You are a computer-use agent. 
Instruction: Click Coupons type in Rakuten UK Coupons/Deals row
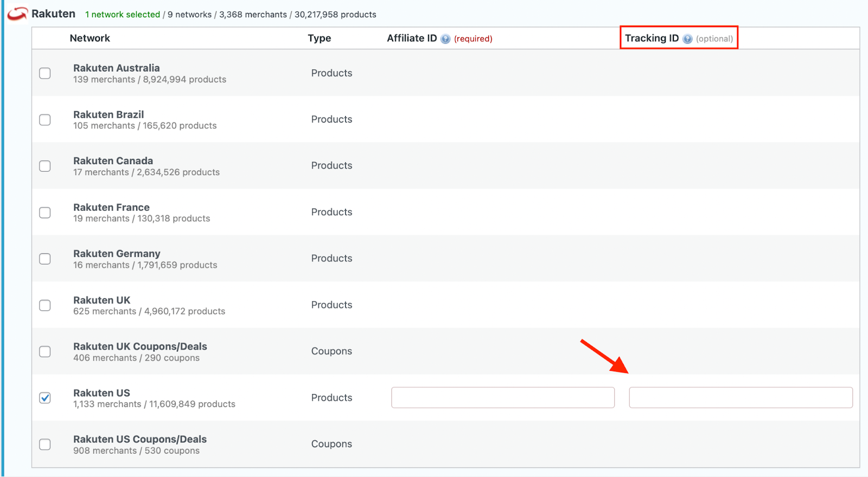point(331,351)
